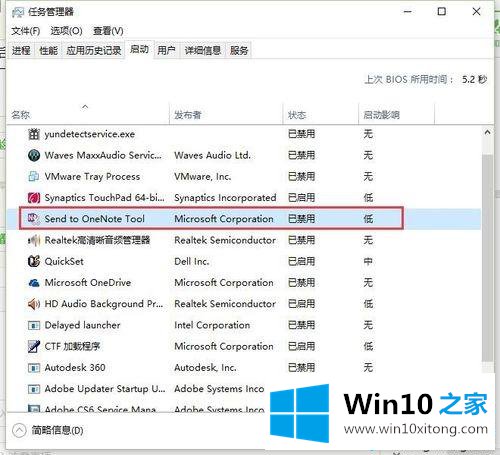
Task: Click 已禁用 status of Send to OneNote row
Action: click(301, 219)
